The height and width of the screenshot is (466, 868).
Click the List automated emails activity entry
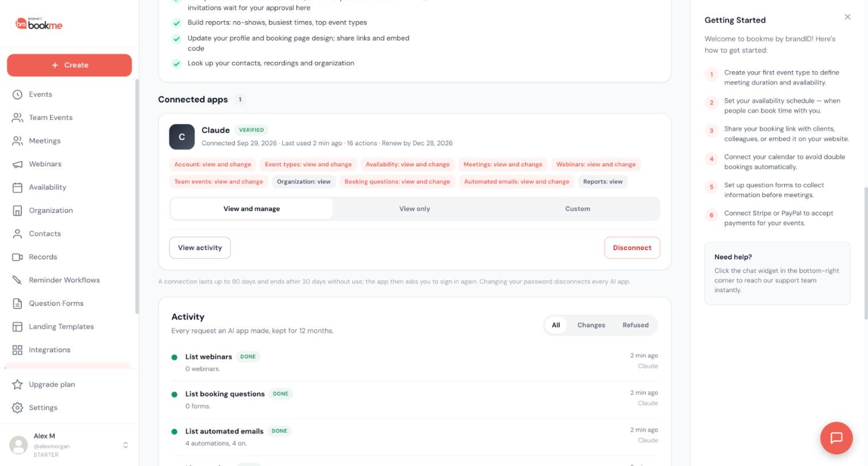point(414,437)
